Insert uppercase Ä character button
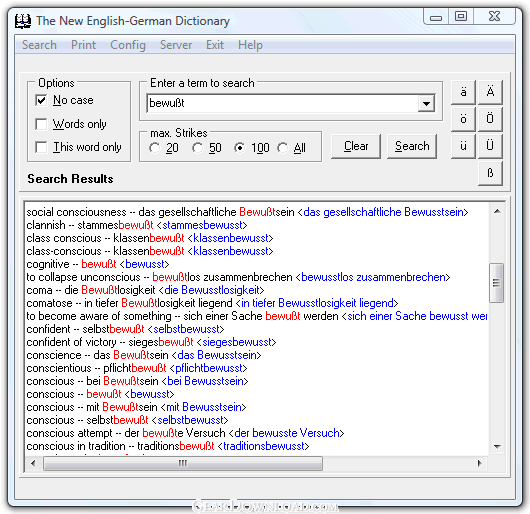530x514 pixels. [x=490, y=92]
